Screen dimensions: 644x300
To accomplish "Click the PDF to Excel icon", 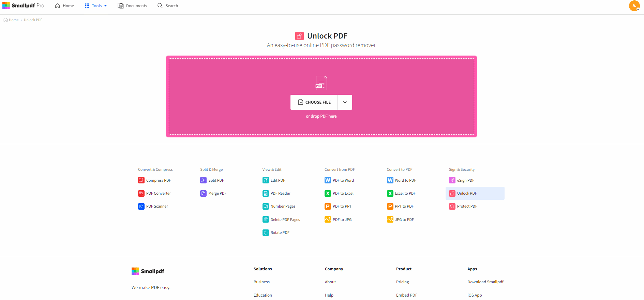I will [328, 193].
